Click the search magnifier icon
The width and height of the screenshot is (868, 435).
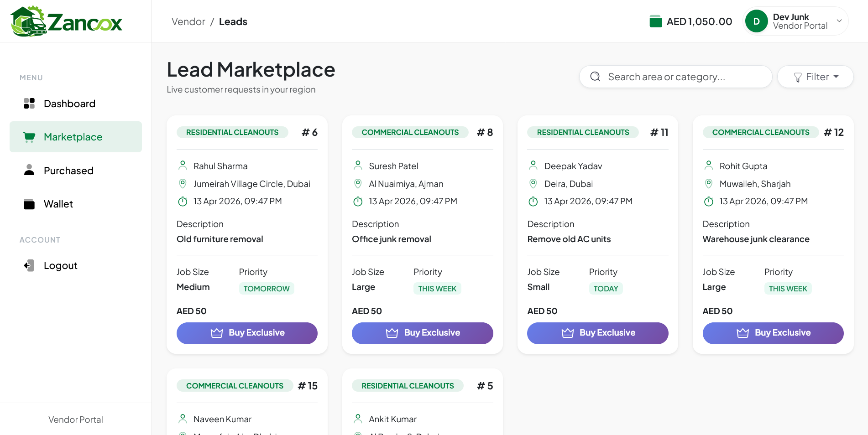coord(595,77)
